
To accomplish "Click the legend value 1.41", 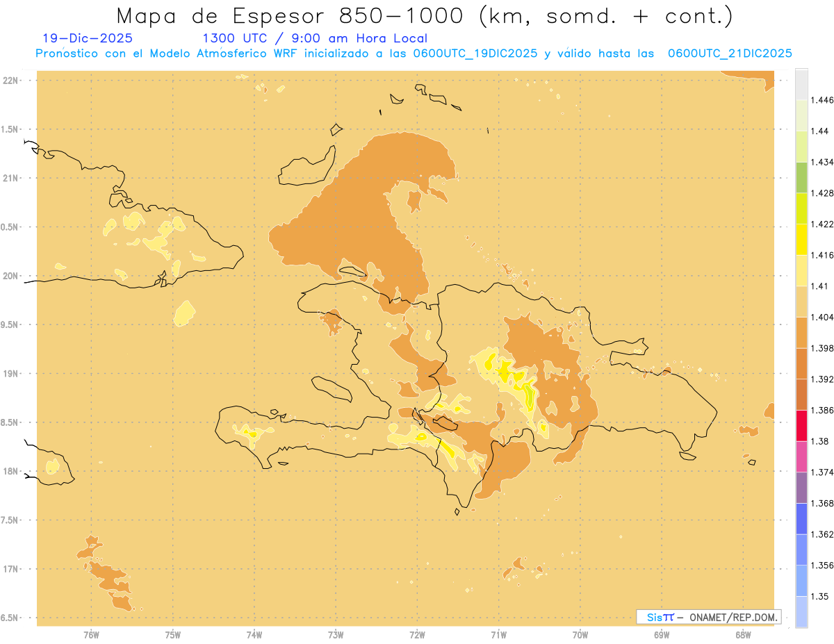I will click(x=819, y=286).
